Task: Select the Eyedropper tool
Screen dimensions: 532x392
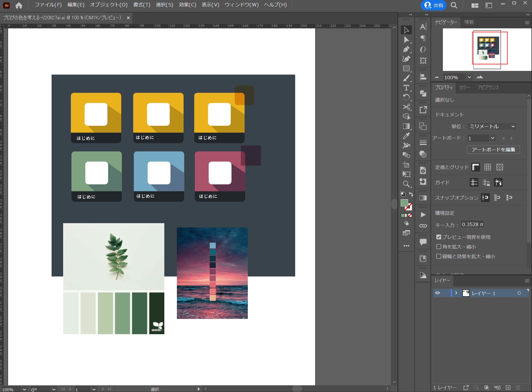Action: (406, 136)
